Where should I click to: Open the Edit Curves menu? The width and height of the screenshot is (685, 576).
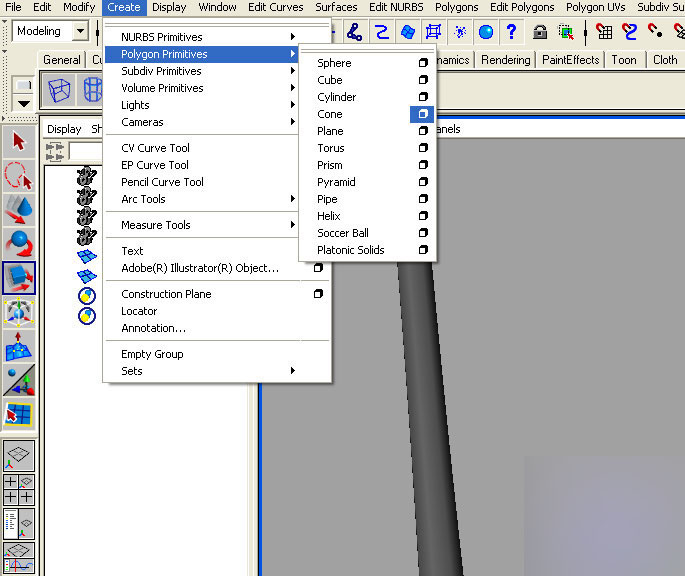276,7
